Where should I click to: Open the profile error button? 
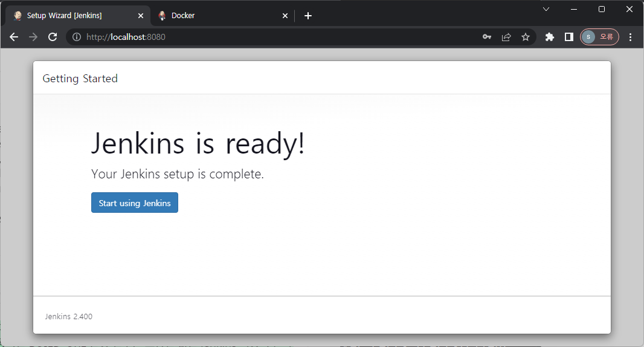coord(599,37)
